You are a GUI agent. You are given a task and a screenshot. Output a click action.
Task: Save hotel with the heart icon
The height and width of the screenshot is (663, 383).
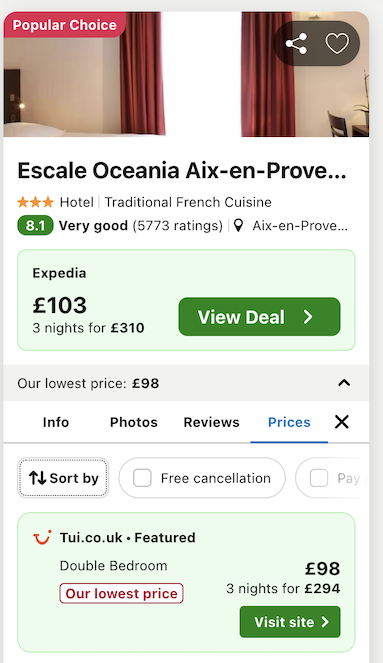[337, 44]
